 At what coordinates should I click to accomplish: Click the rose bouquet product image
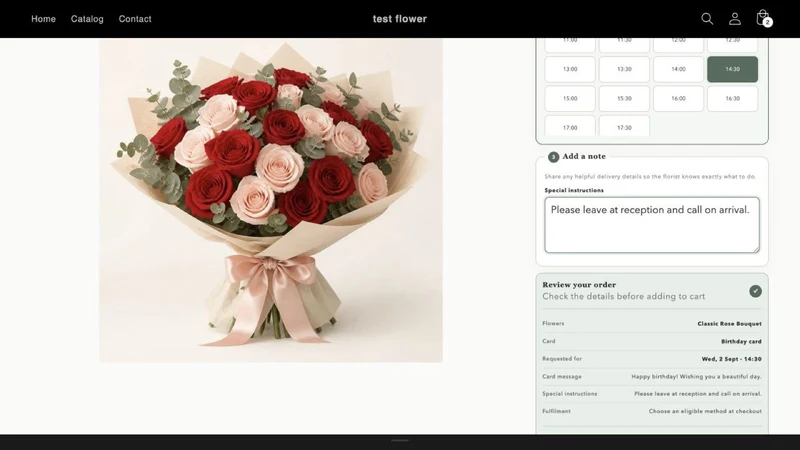pyautogui.click(x=271, y=201)
